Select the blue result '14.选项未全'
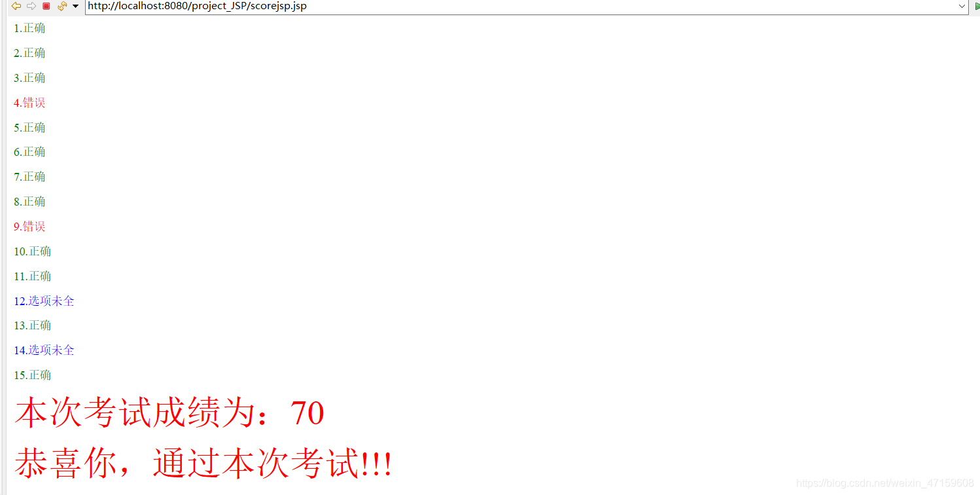The width and height of the screenshot is (980, 495). coord(44,350)
